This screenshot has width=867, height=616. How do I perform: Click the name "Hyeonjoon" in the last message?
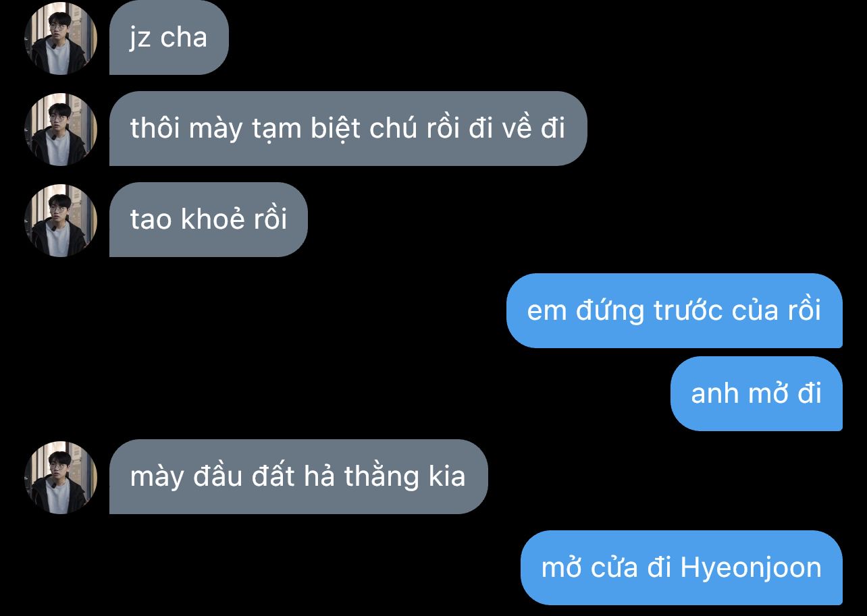(751, 569)
